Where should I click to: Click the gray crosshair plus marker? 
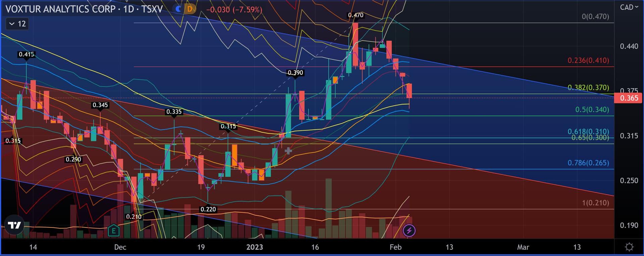pos(288,151)
